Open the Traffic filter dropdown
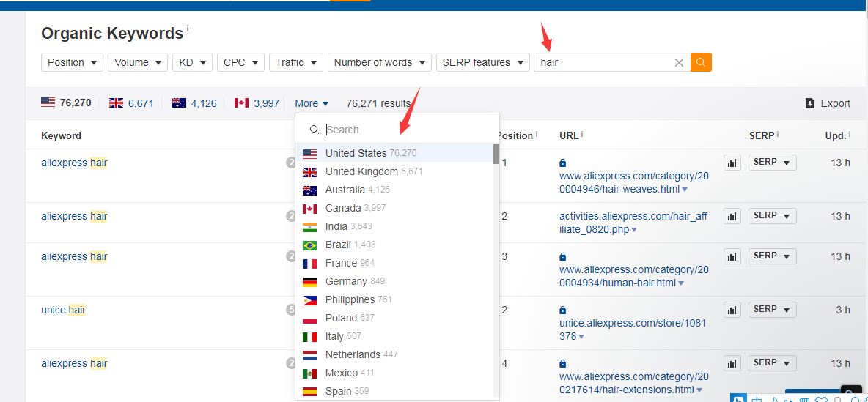The image size is (868, 402). 296,62
